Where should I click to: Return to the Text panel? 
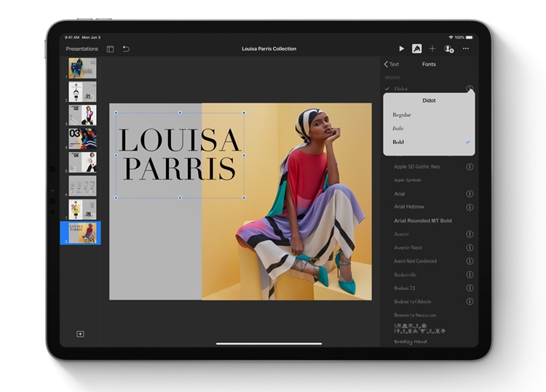(392, 64)
